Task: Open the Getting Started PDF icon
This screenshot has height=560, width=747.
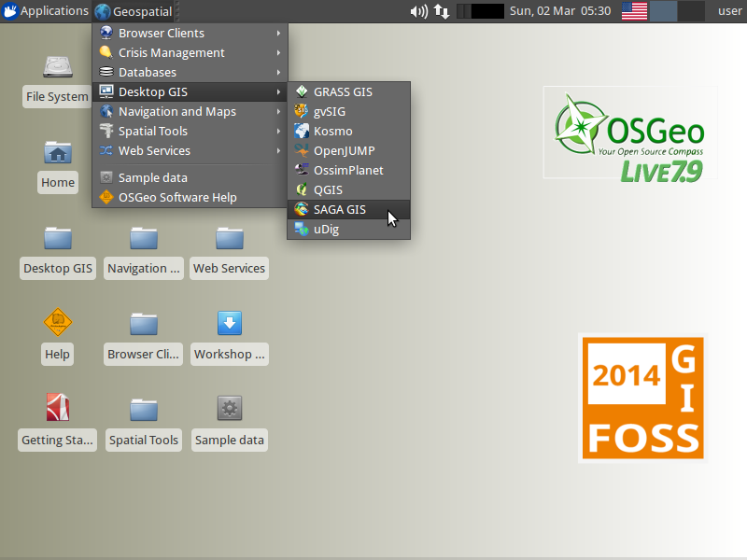Action: coord(58,408)
